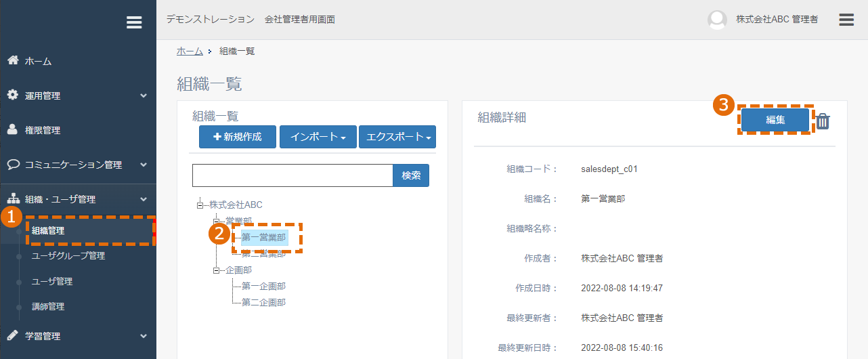Expand コミュニケーション管理 chevron
Screen dimensions: 868x359
point(144,165)
